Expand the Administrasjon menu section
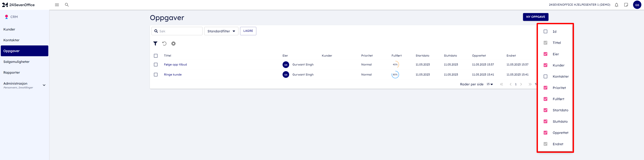Viewport: 644px width, 160px height. pos(44,85)
